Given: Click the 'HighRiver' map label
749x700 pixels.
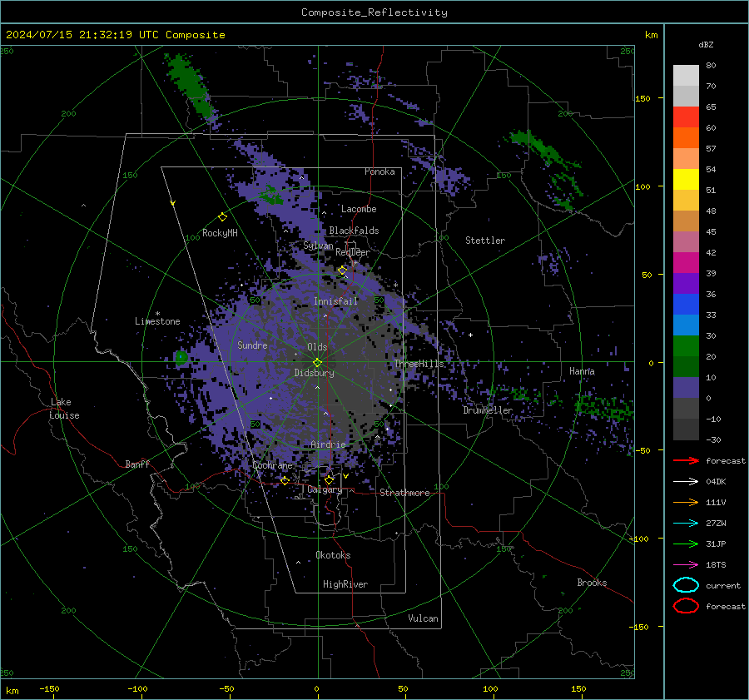Looking at the screenshot, I should (345, 584).
